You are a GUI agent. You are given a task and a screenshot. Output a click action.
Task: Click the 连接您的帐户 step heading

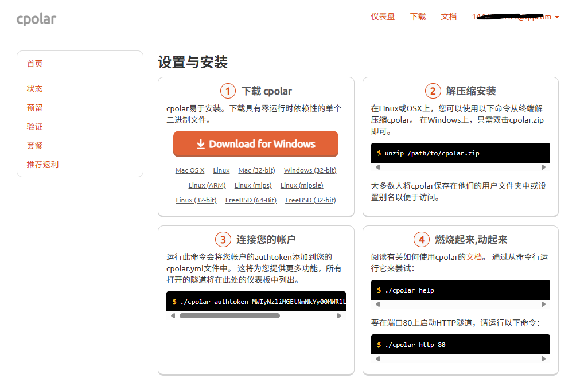[266, 239]
